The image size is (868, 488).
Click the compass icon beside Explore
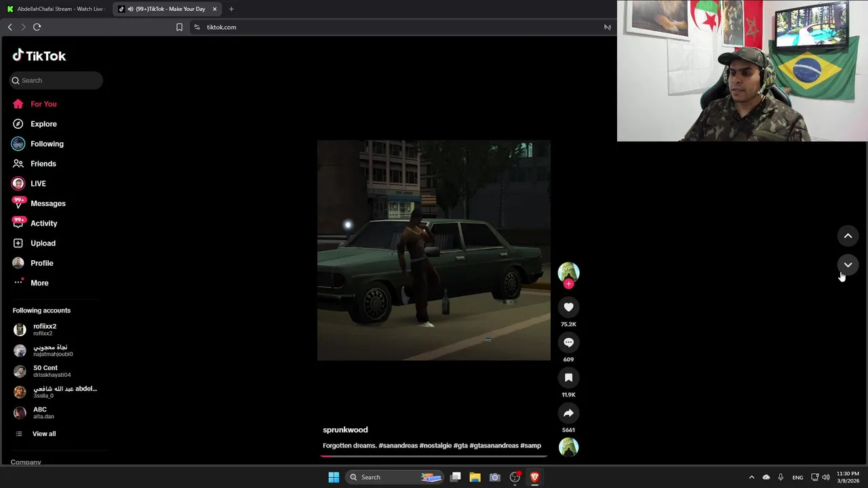[x=18, y=124]
